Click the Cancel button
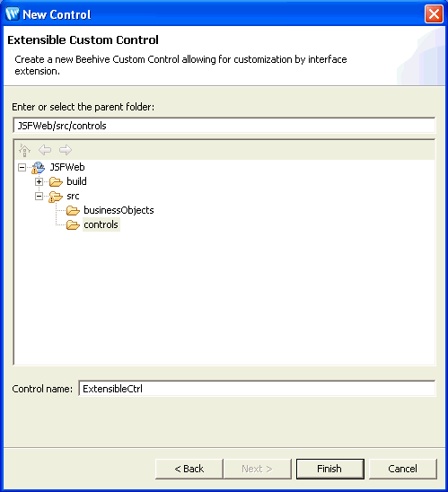 point(403,469)
